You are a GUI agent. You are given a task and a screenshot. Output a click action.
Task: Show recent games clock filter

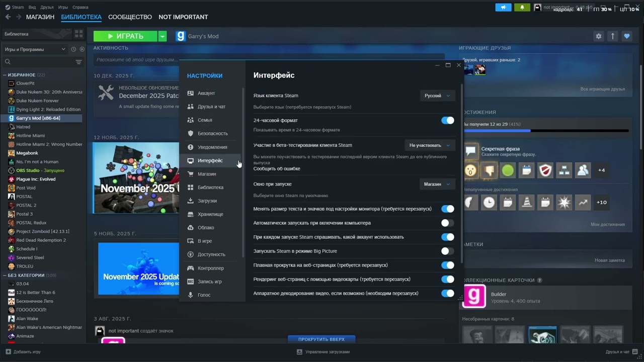[73, 49]
